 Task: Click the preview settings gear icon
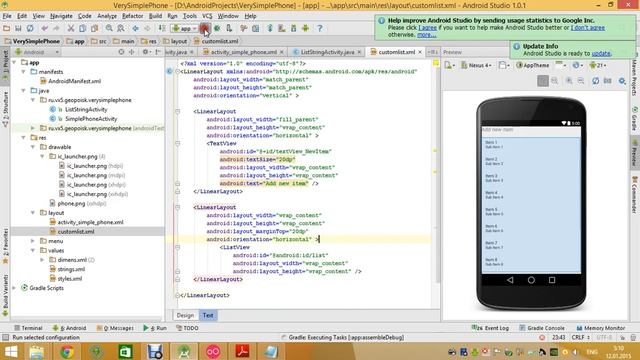click(x=622, y=81)
